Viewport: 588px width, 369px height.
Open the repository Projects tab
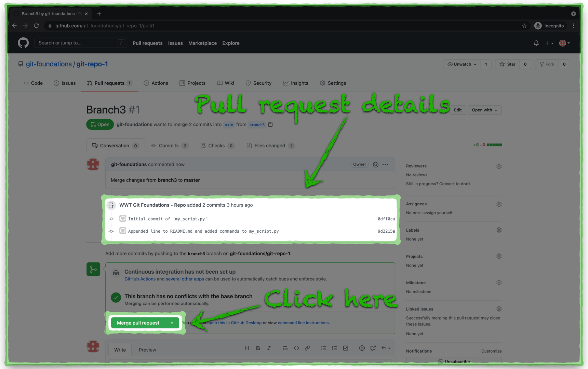(192, 83)
